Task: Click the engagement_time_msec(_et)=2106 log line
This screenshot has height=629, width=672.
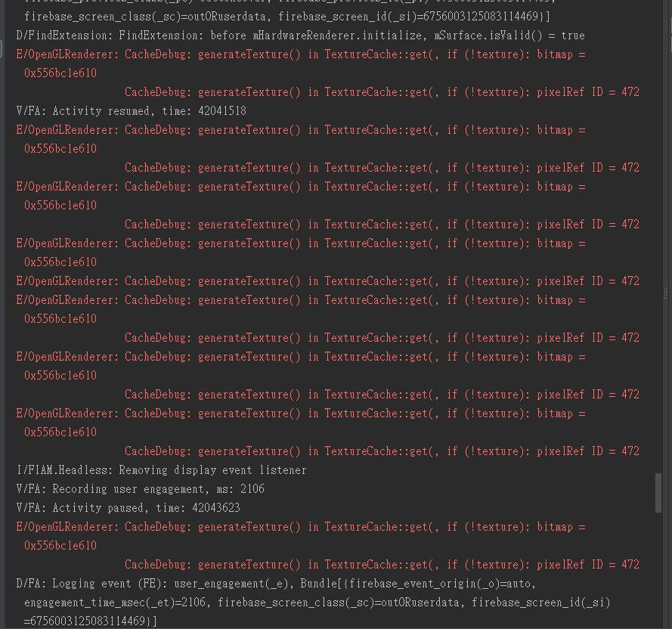Action: tap(317, 603)
